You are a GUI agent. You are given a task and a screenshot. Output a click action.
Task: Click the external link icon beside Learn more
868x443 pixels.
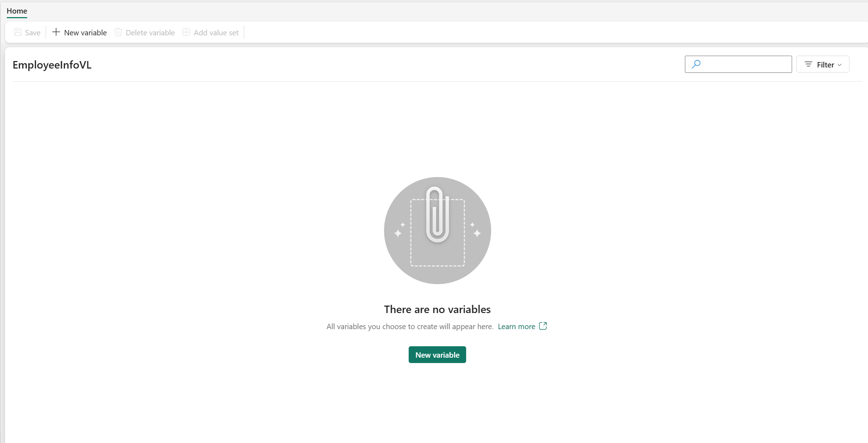(x=543, y=326)
